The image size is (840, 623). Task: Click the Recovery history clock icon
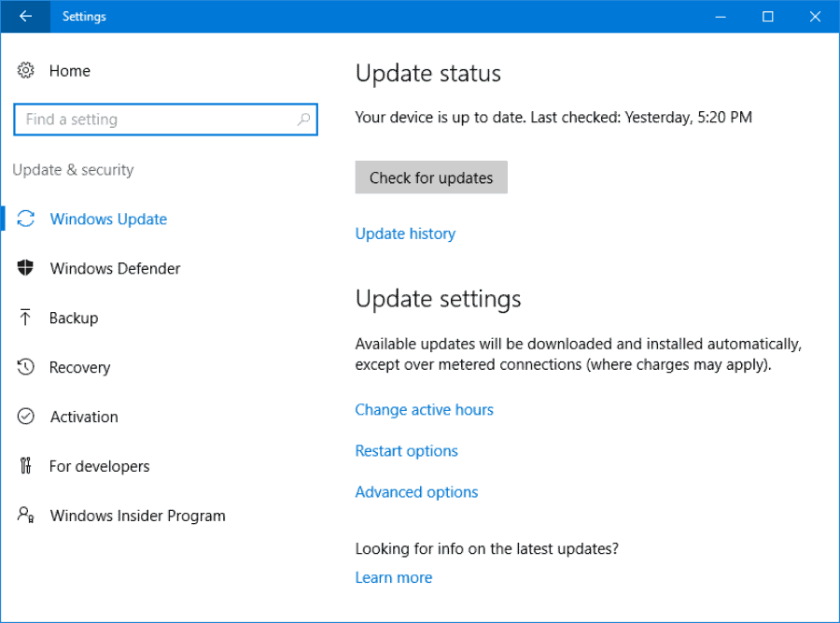pos(25,367)
